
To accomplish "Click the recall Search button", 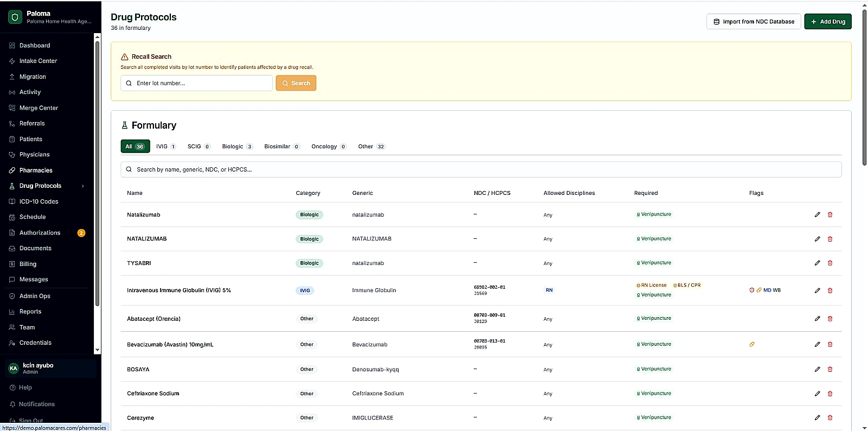I will pyautogui.click(x=296, y=83).
